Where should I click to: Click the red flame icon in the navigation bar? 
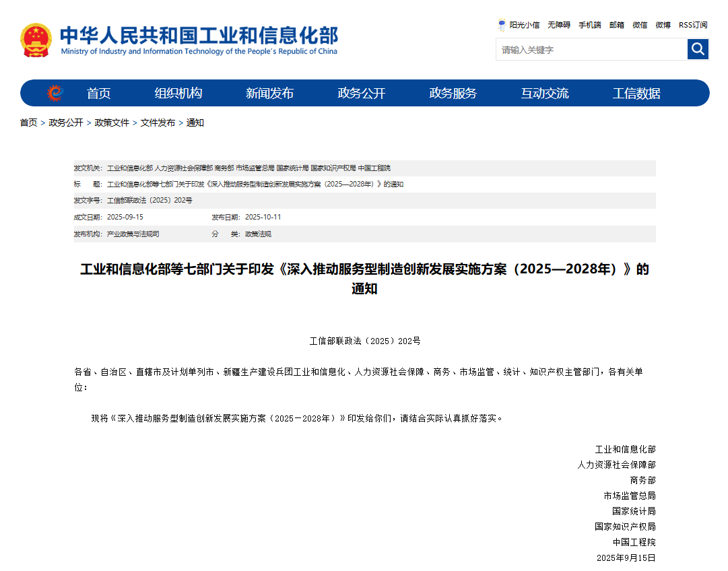[x=53, y=93]
